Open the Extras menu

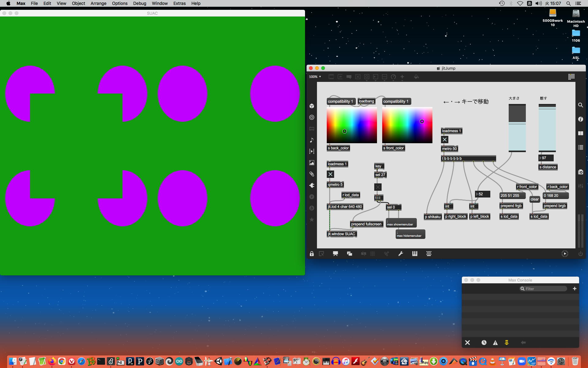[x=179, y=3]
